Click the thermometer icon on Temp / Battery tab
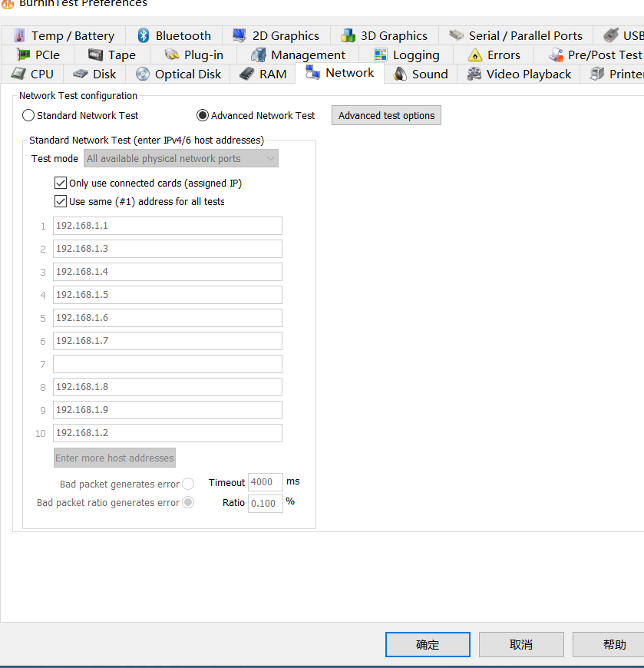This screenshot has height=668, width=644. tap(19, 35)
